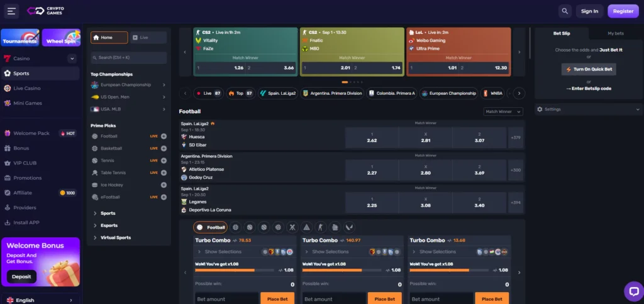Pick MBO odds 1.74 in Fnatic card
The height and width of the screenshot is (304, 644).
(x=377, y=68)
